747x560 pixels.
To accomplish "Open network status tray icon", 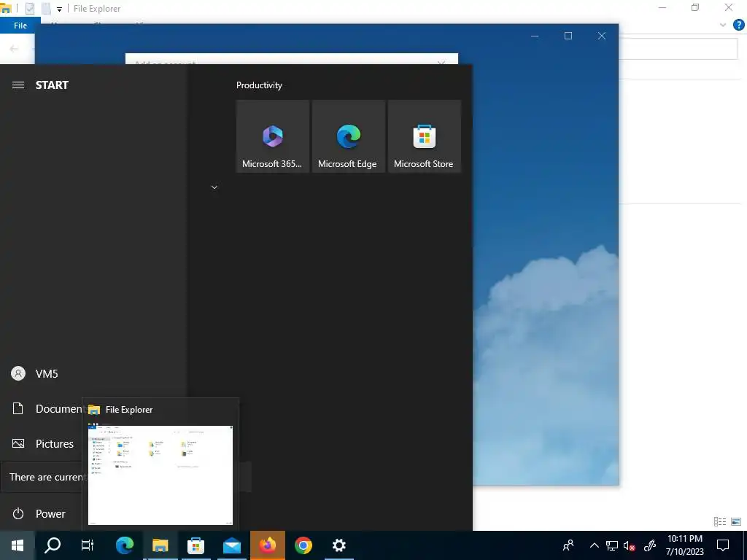I will tap(612, 545).
